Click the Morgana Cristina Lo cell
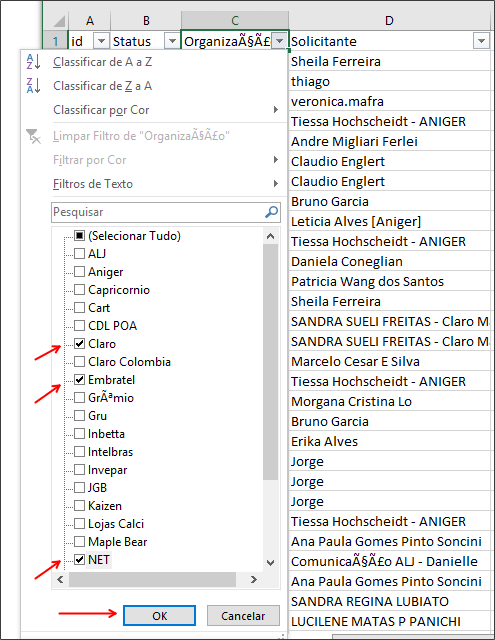Screen dimensions: 495x640 click(x=389, y=401)
